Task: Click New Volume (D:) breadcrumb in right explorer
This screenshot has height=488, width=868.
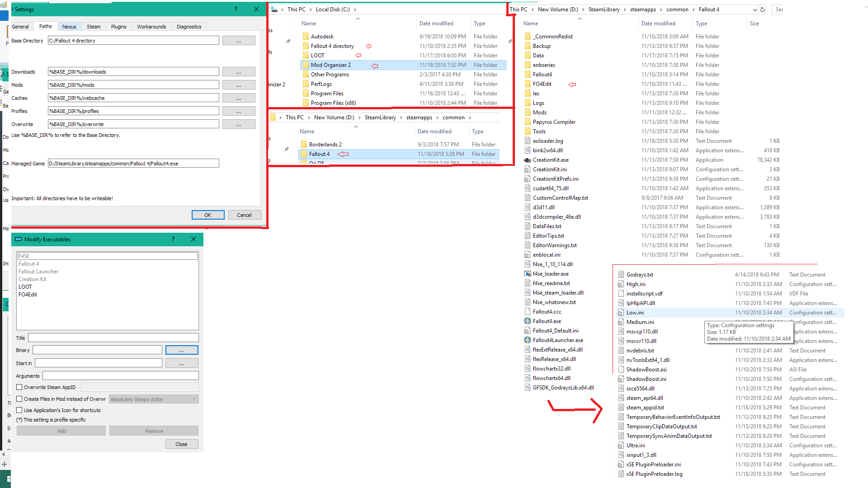Action: click(x=558, y=9)
